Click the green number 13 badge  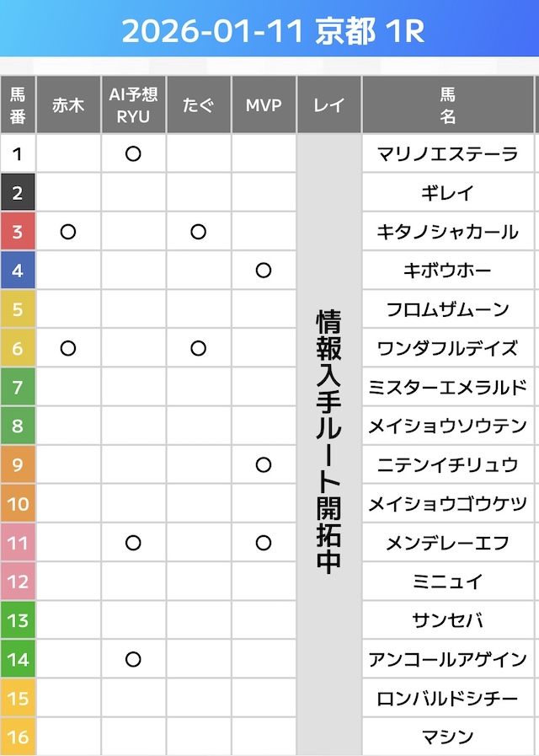[18, 620]
